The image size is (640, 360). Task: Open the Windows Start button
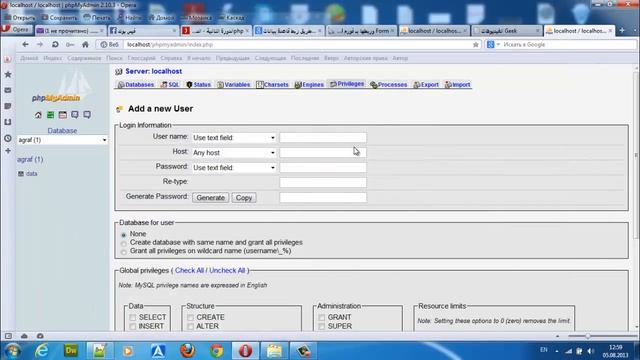[x=13, y=351]
